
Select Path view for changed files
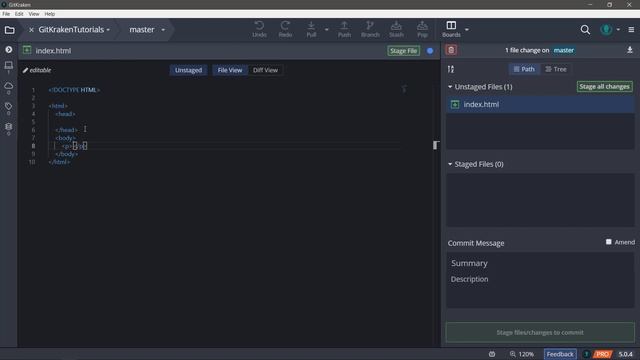click(x=524, y=69)
